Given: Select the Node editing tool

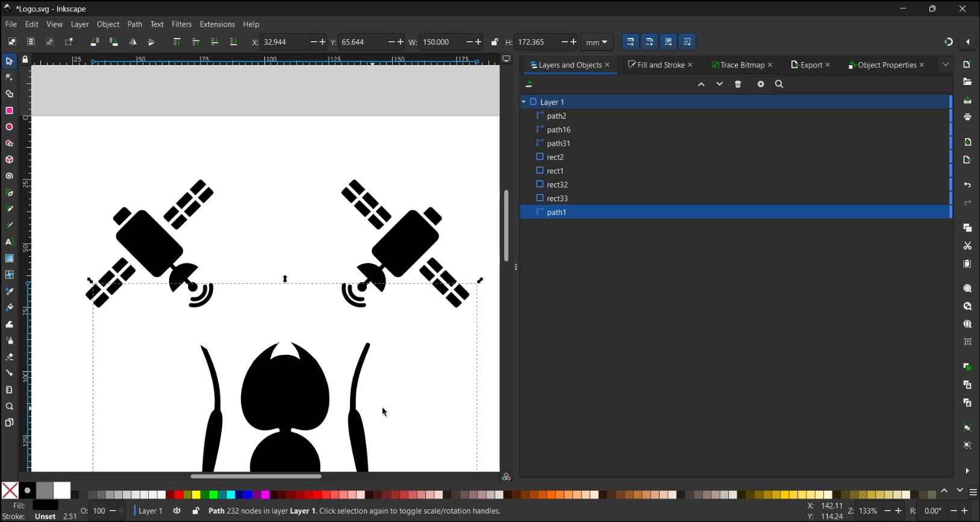Looking at the screenshot, I should pyautogui.click(x=9, y=77).
